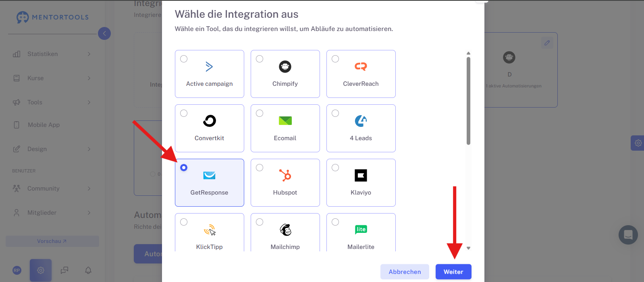Click the Kurse book icon
Screen dimensions: 644x282
[x=17, y=78]
